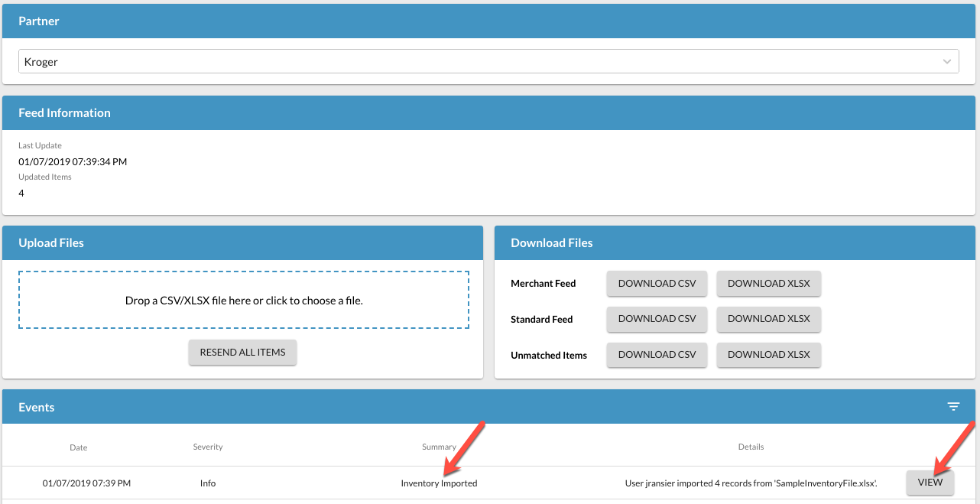
Task: Download Unmatched Items as XLSX
Action: pyautogui.click(x=768, y=355)
